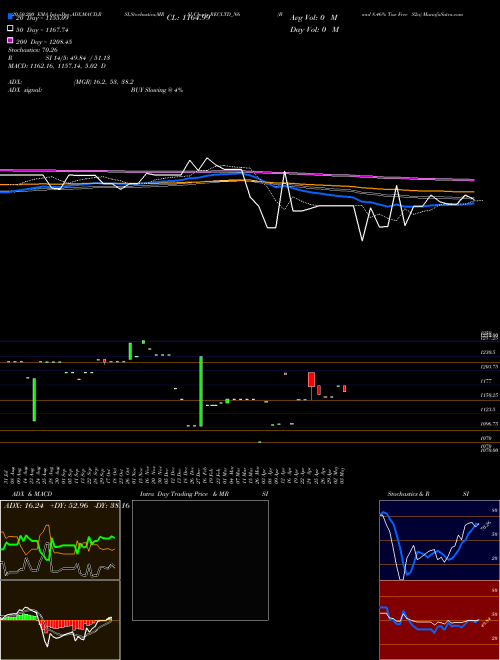500x660 pixels.
Task: Click the empty Intra Day Trading Price panel
Action: point(200,560)
